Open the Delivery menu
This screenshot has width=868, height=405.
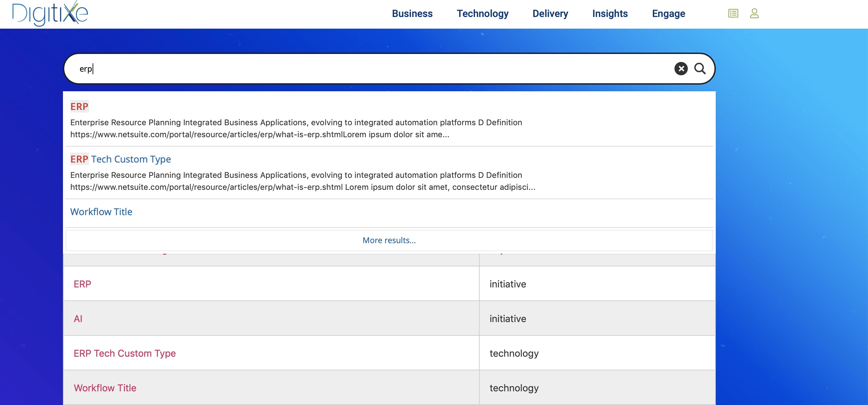550,13
